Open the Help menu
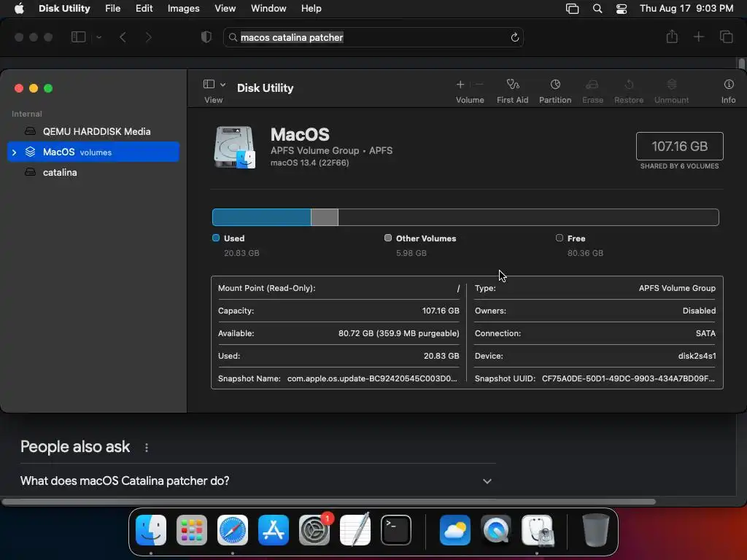The image size is (747, 560). [311, 9]
